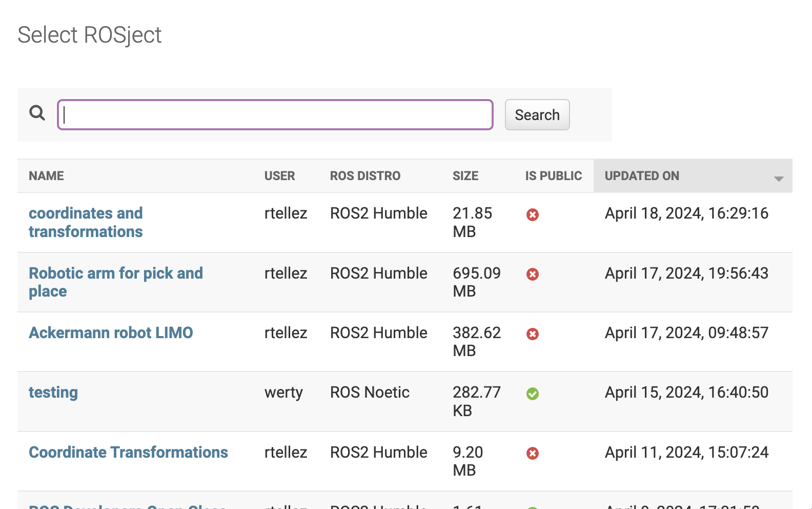
Task: Open the testing ROSject link
Action: point(53,392)
